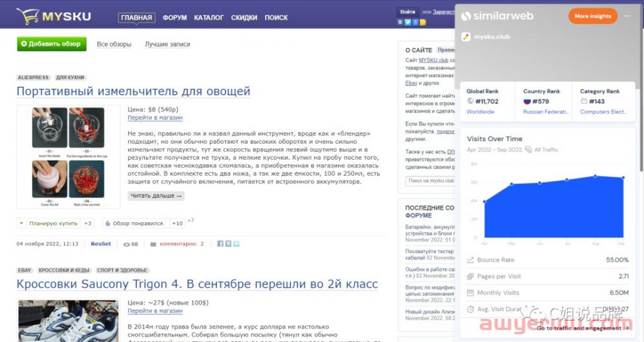Click the similarweb logo icon

point(466,16)
